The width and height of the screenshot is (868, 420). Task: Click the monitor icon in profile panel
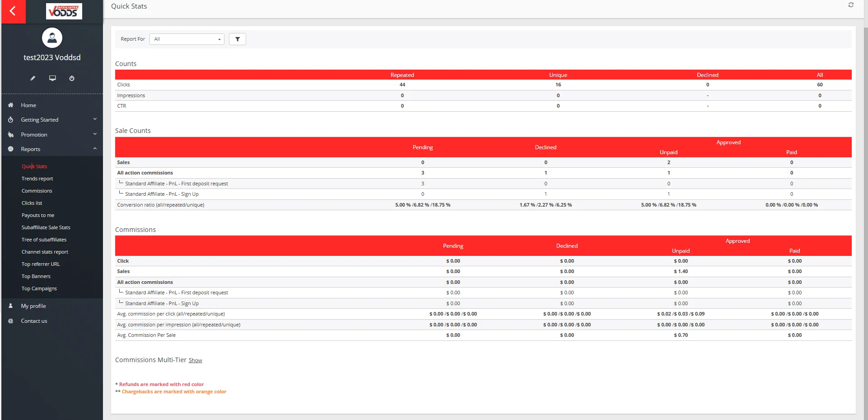52,78
